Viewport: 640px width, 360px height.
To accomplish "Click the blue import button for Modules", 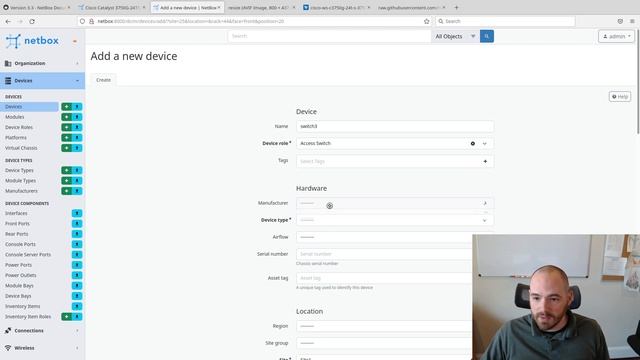I will click(77, 117).
